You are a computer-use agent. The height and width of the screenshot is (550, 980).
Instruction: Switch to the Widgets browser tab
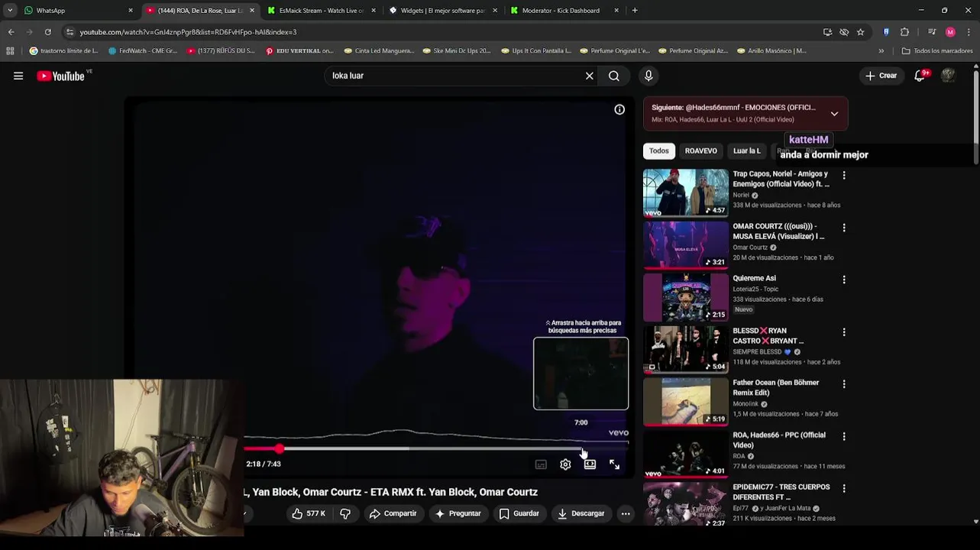pyautogui.click(x=443, y=11)
